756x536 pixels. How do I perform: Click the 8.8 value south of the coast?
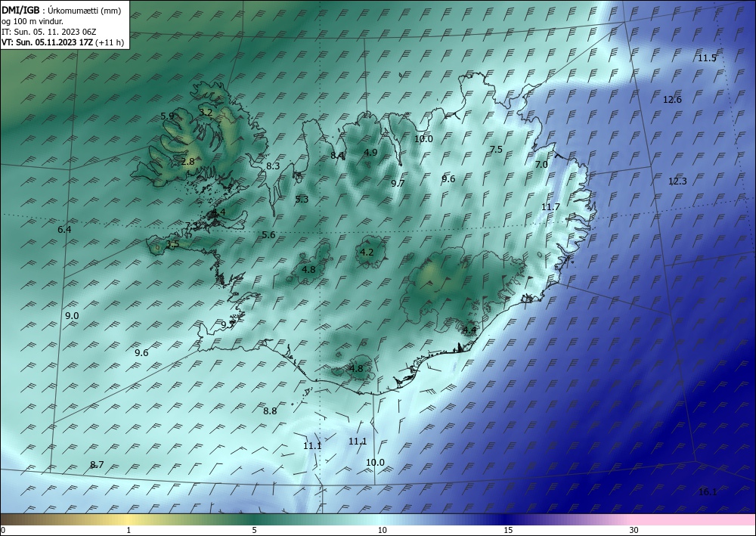[270, 411]
